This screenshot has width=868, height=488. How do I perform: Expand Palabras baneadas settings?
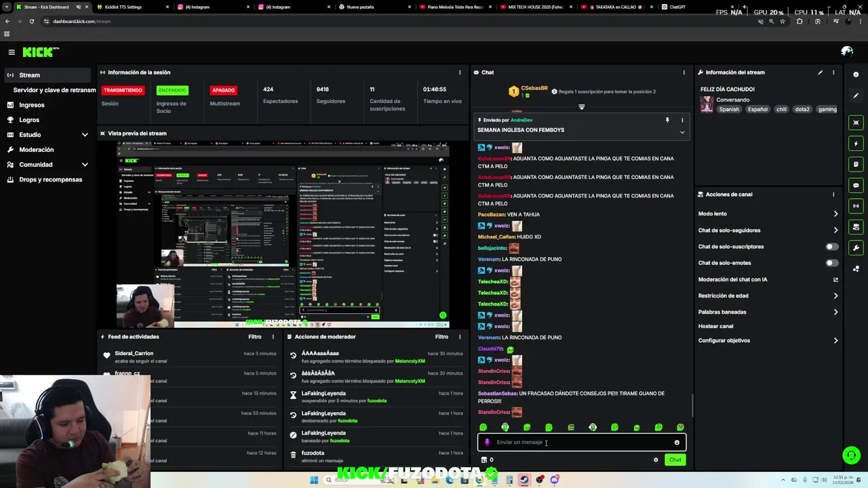pyautogui.click(x=768, y=312)
